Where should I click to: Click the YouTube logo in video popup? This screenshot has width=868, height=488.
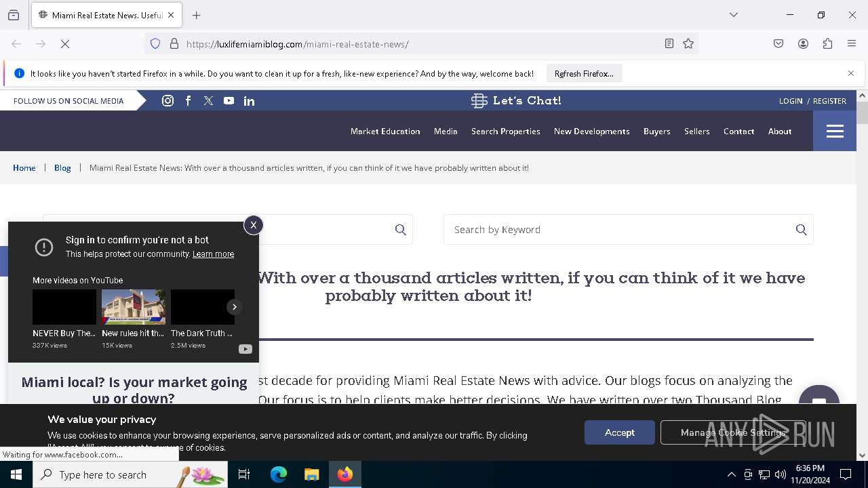pos(245,349)
